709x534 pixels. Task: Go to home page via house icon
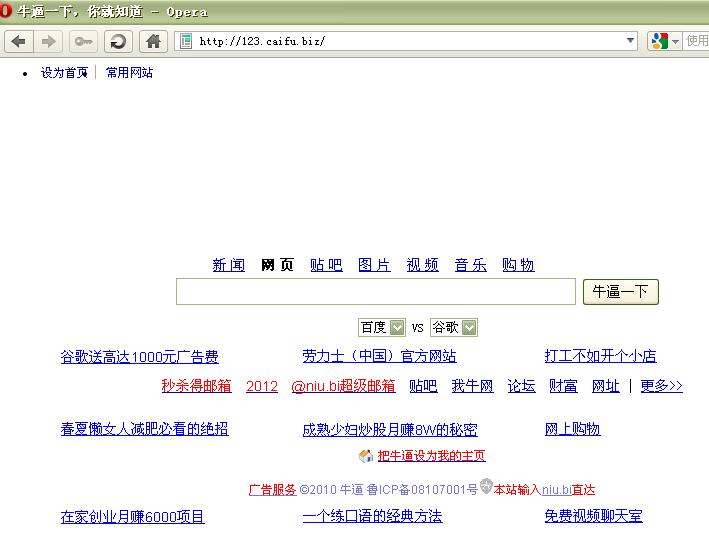[x=153, y=42]
